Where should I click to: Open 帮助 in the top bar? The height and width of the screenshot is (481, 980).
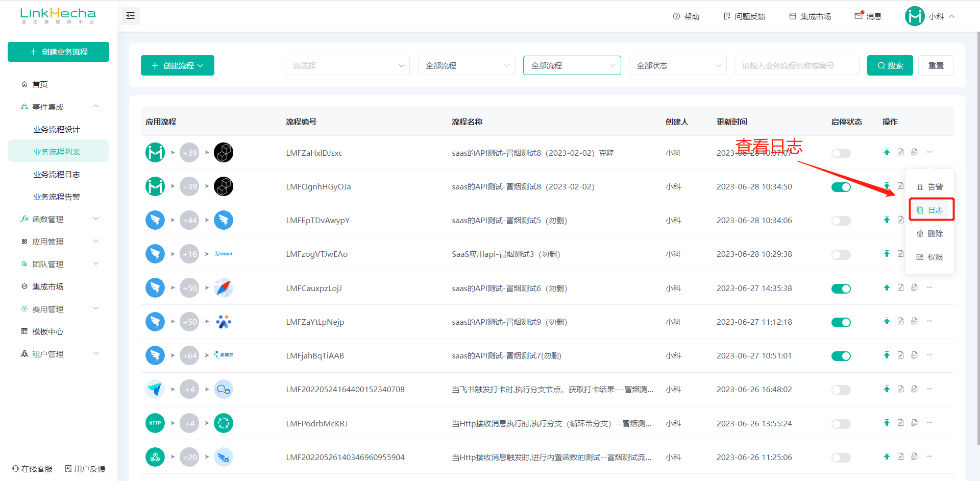pyautogui.click(x=686, y=16)
